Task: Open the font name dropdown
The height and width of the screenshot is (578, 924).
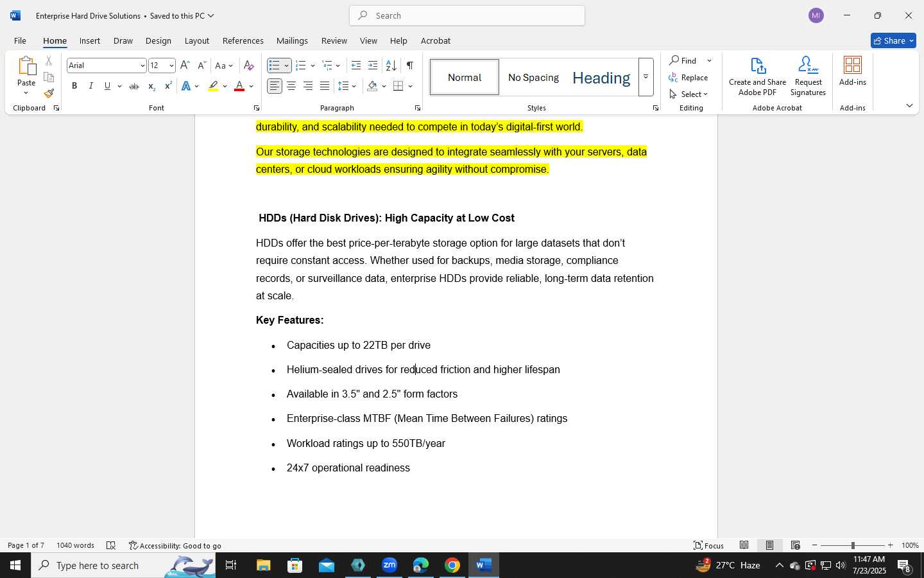Action: [x=142, y=66]
